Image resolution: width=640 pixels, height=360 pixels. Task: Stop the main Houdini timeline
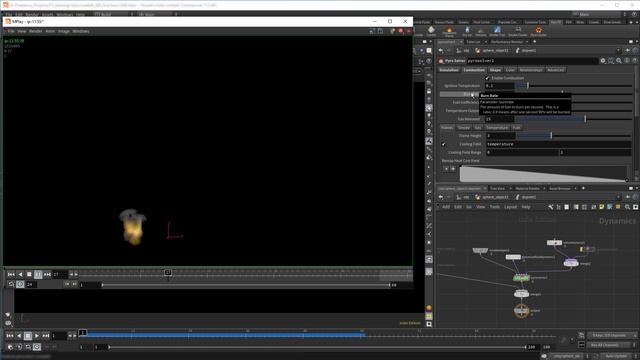click(x=28, y=336)
